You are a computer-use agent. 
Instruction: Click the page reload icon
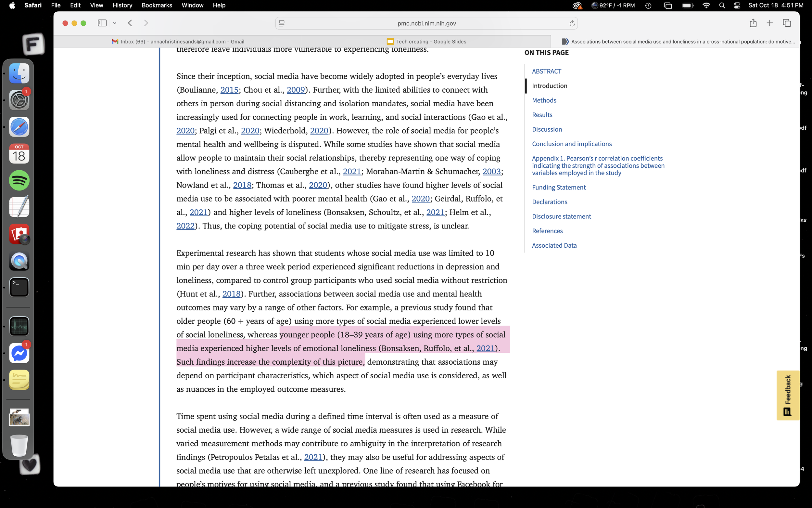point(572,23)
